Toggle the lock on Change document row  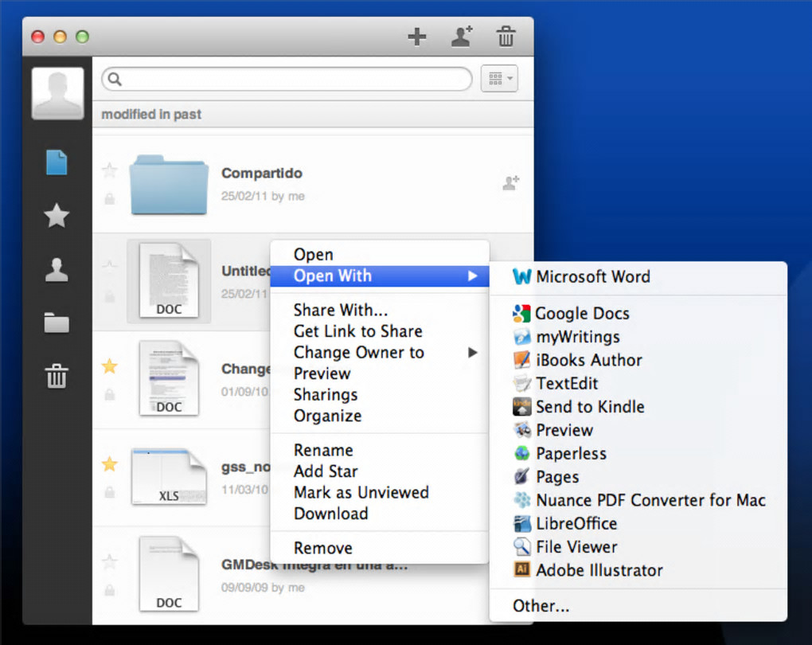tap(110, 395)
